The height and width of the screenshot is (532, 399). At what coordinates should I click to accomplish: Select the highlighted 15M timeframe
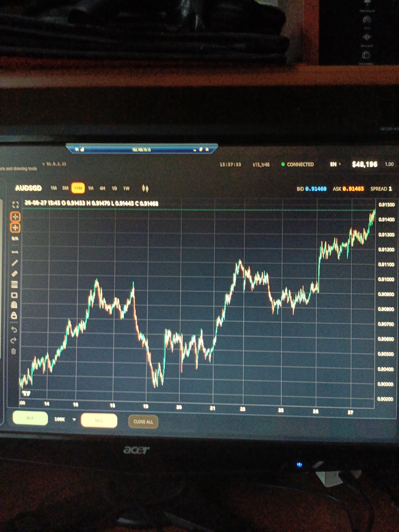coord(78,188)
